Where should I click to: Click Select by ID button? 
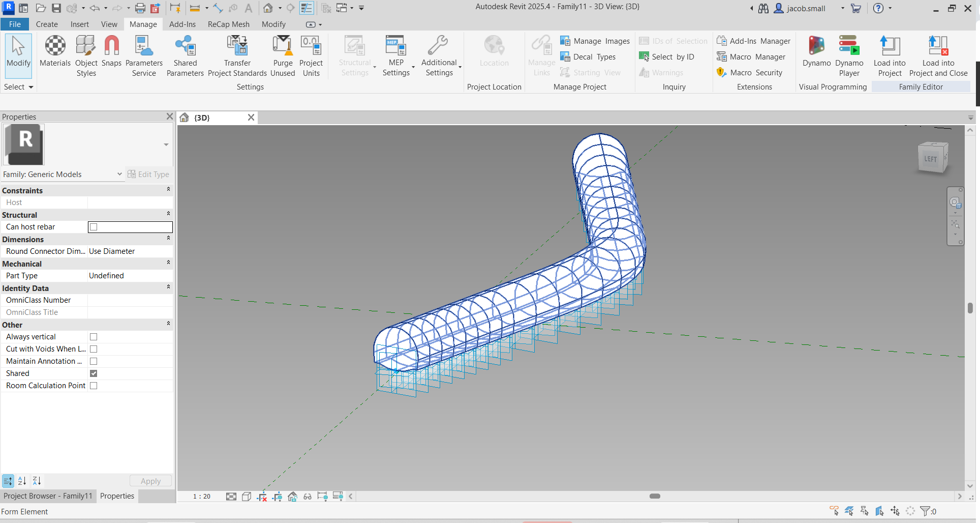[667, 57]
